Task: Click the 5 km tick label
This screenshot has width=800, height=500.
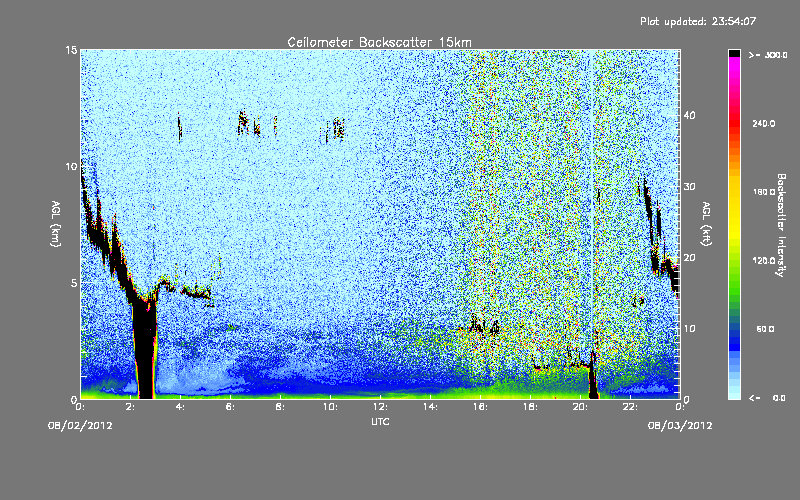Action: [74, 283]
